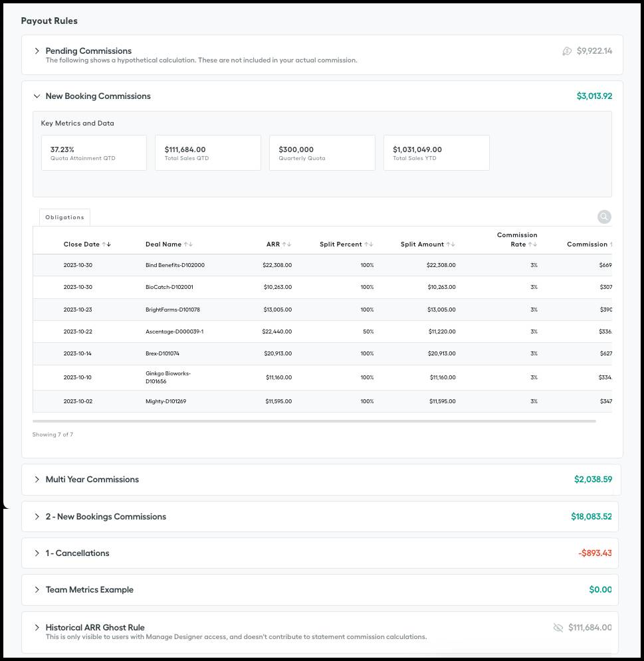Screen dimensions: 644x661
Task: Click the Quarterly Quota metric card
Action: [x=322, y=153]
